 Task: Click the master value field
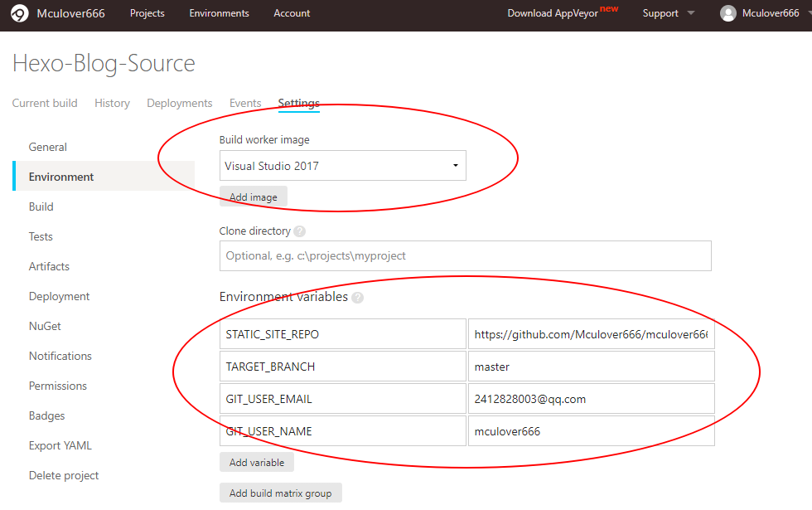592,367
